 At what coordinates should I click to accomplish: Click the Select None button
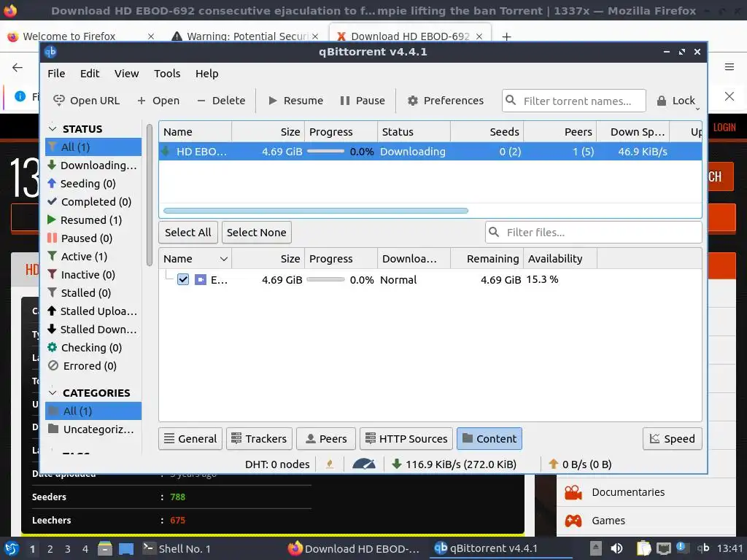click(256, 233)
